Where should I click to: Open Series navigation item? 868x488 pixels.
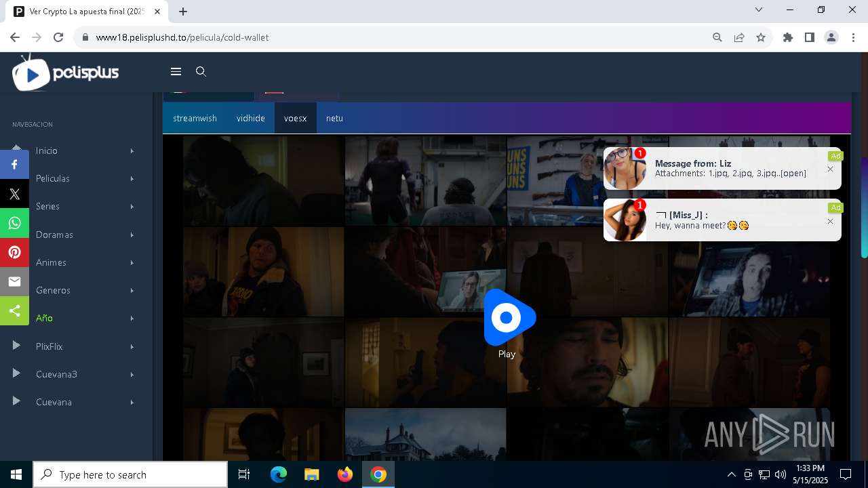(47, 206)
